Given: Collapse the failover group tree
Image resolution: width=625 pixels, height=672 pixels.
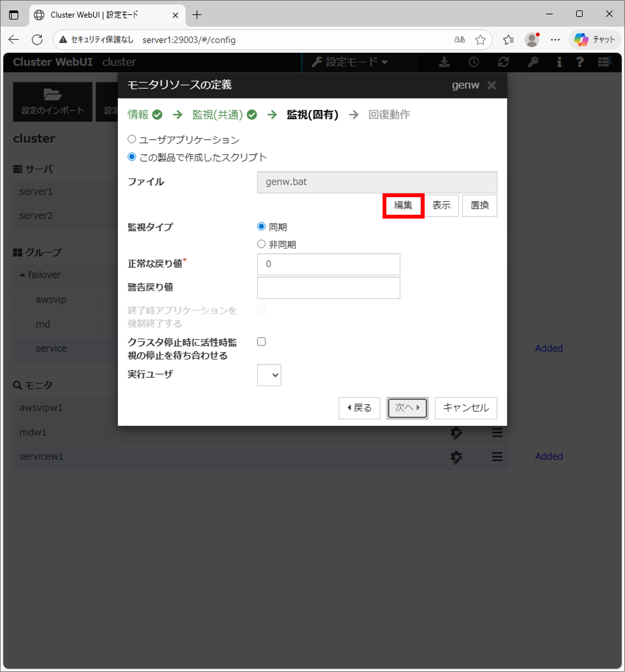Looking at the screenshot, I should point(22,275).
